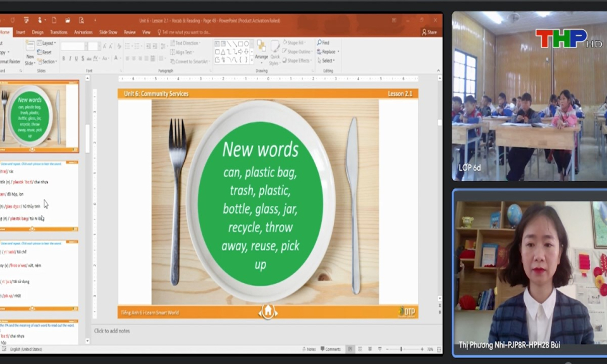
Task: Click the Fit slide to window icon
Action: point(439,349)
